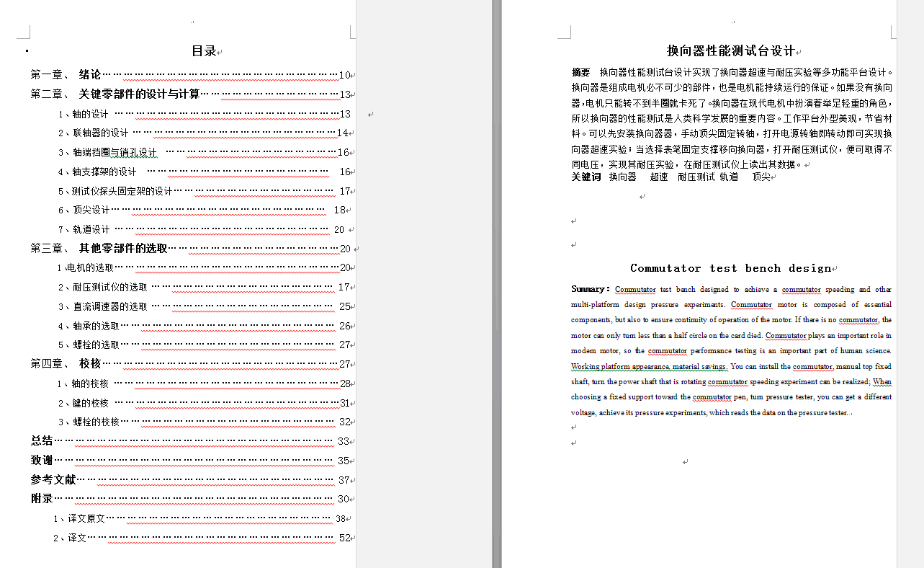Select the 1、轴的设计 contents line

coord(205,114)
